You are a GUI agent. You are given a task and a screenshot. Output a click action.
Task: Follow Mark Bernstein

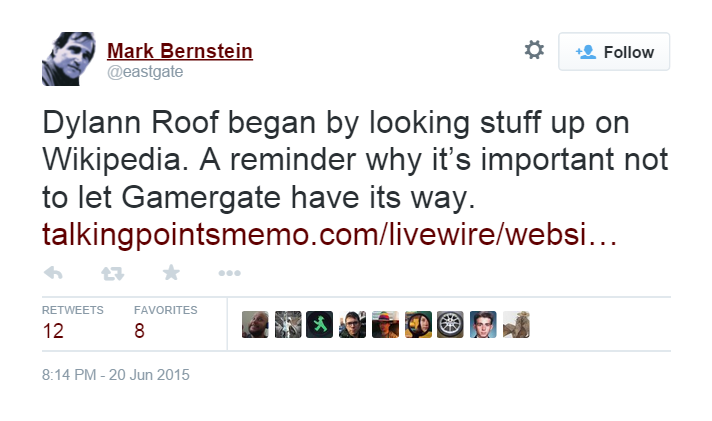click(x=614, y=52)
